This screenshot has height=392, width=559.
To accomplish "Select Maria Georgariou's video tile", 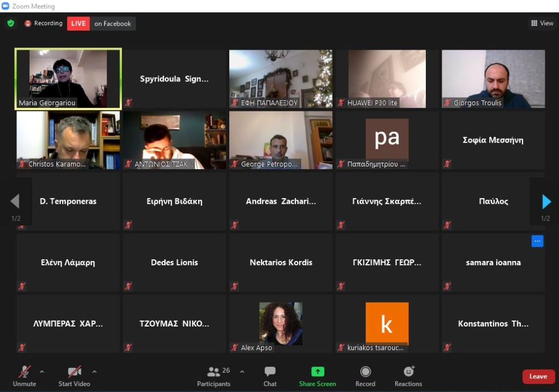I will tap(68, 79).
